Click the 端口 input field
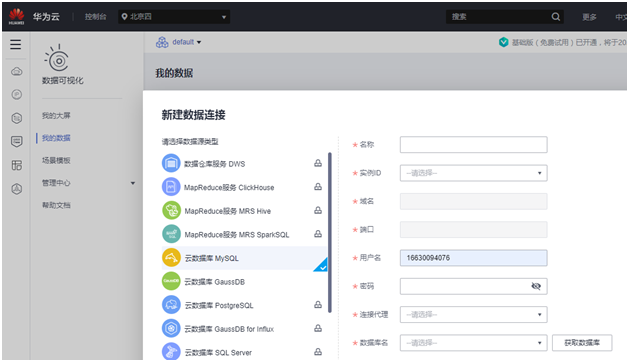Image resolution: width=629 pixels, height=362 pixels. (x=473, y=230)
